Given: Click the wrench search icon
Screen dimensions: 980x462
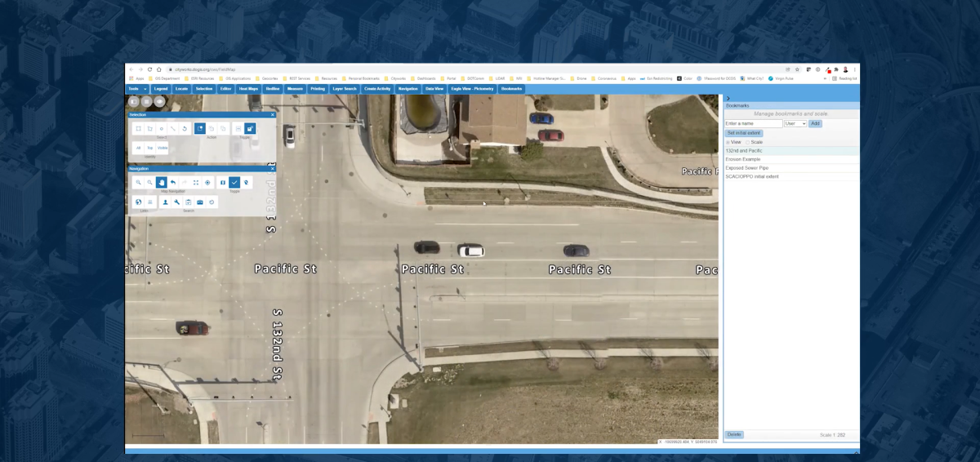Looking at the screenshot, I should point(176,202).
